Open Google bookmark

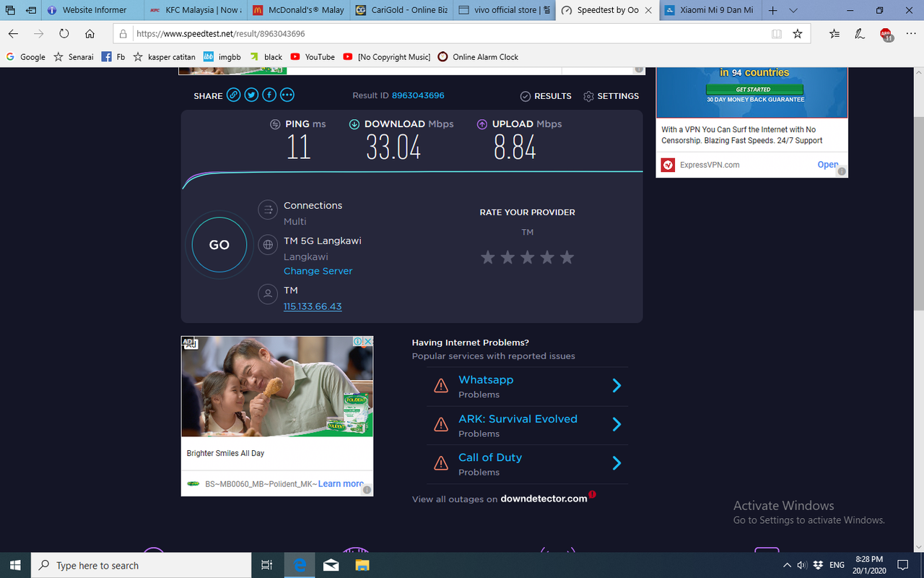click(x=26, y=56)
